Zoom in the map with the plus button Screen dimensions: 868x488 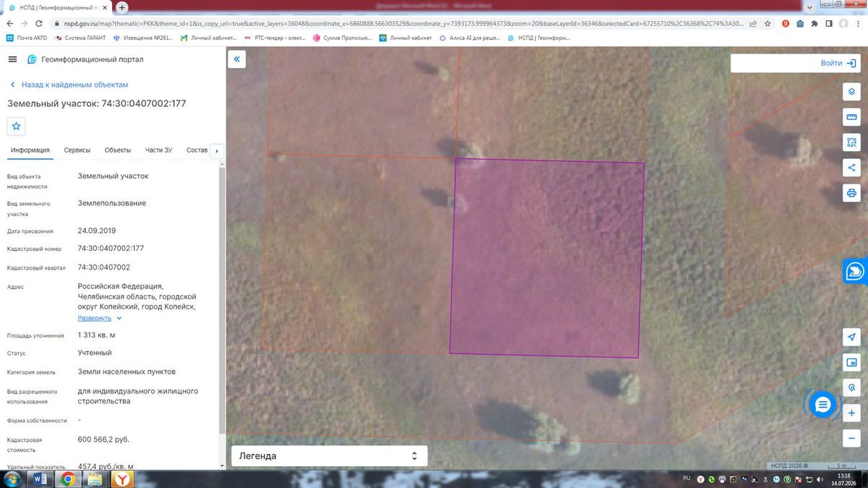pos(851,414)
